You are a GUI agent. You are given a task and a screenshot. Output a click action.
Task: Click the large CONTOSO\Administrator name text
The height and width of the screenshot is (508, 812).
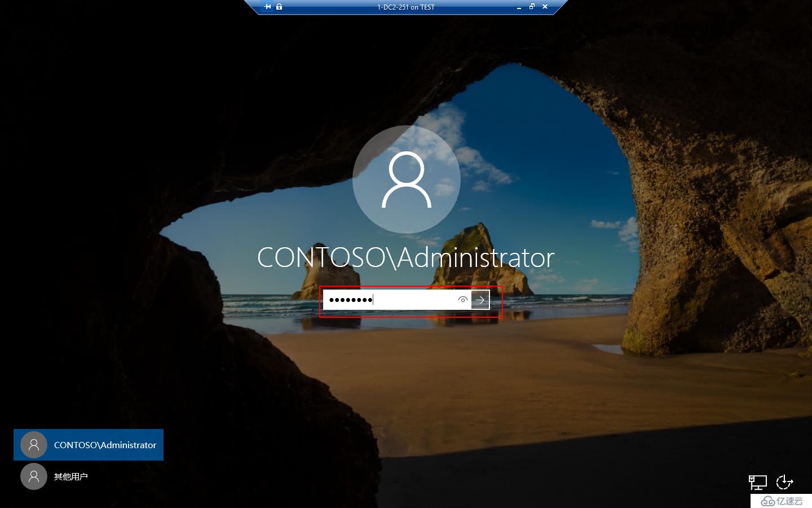(406, 257)
